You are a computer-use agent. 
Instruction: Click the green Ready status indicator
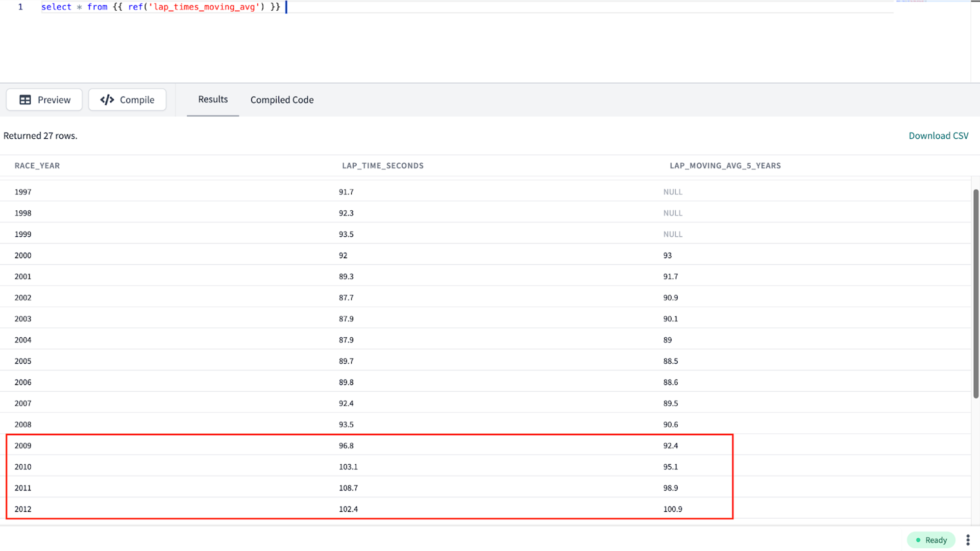tap(931, 540)
